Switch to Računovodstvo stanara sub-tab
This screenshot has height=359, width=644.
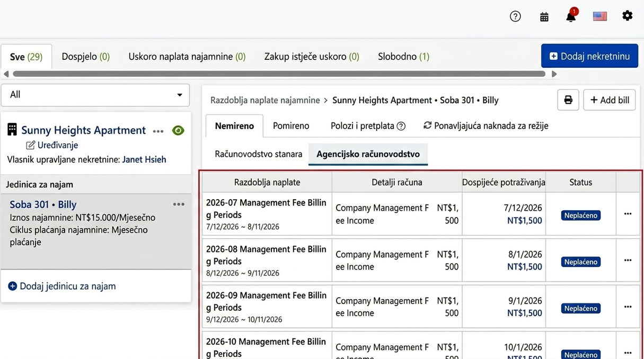[259, 154]
